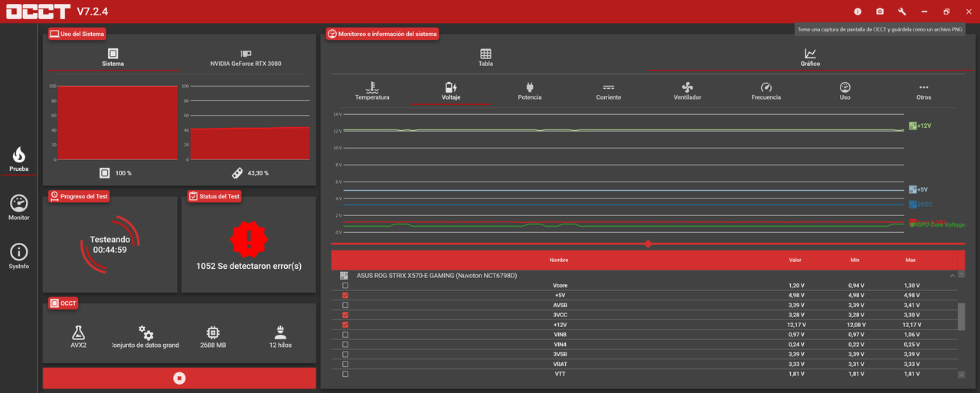Viewport: 980px width, 393px height.
Task: Click the Uso del Sistema panel header icon
Action: (54, 34)
